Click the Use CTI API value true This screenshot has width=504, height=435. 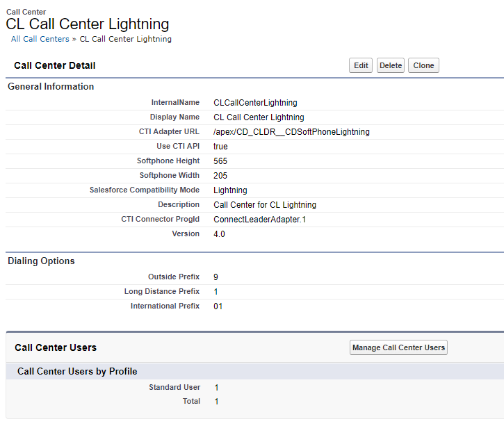click(x=220, y=147)
